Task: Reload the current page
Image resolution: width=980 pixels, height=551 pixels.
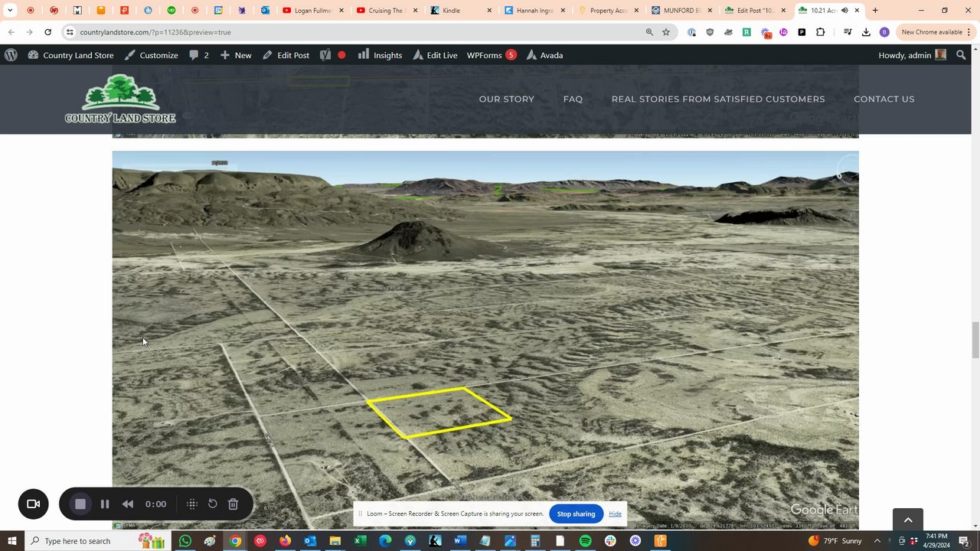Action: pyautogui.click(x=47, y=32)
